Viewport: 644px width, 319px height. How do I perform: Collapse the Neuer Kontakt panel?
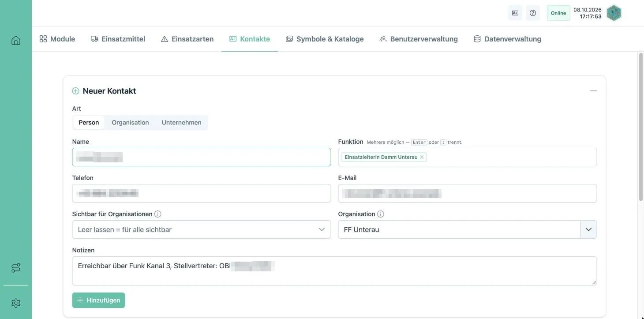pyautogui.click(x=593, y=91)
